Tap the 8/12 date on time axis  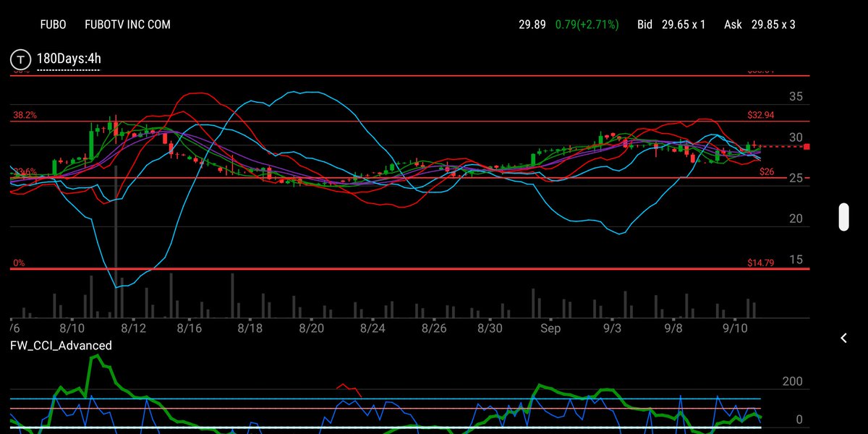pos(134,328)
